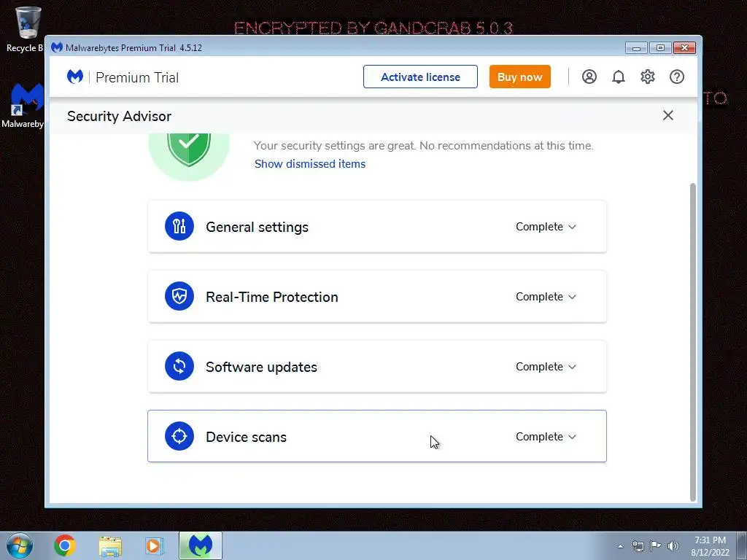Expand General settings Complete chevron
The image size is (747, 560).
click(572, 227)
